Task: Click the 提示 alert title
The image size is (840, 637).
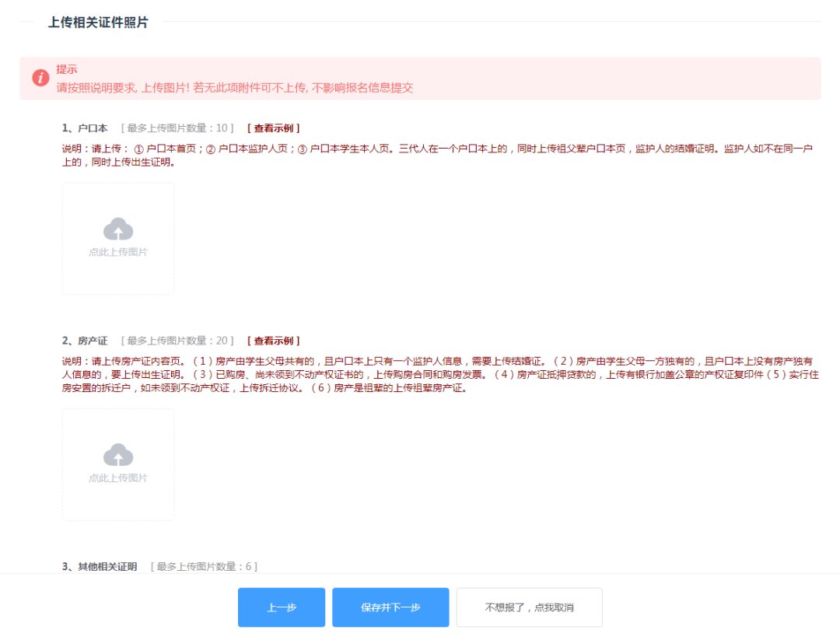Action: pos(67,69)
